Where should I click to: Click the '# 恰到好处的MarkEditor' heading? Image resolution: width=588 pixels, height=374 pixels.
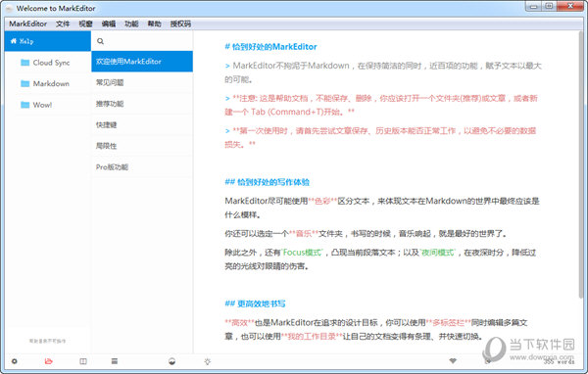pos(270,47)
